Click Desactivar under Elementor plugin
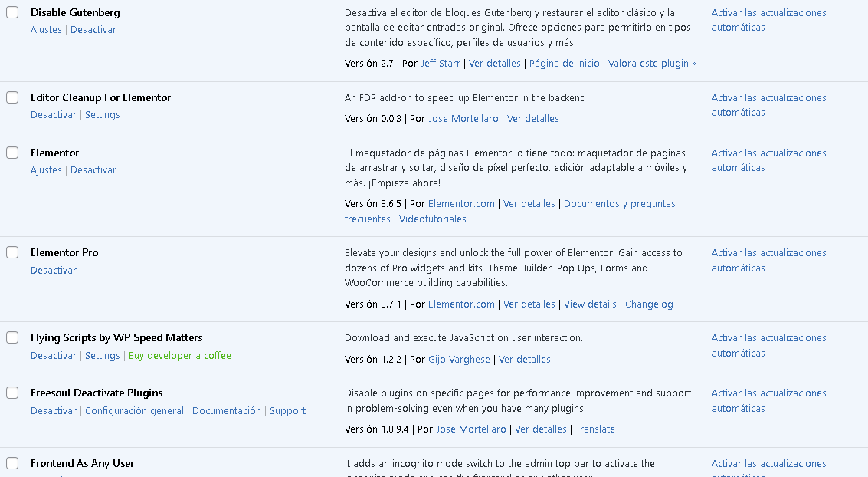 point(93,170)
